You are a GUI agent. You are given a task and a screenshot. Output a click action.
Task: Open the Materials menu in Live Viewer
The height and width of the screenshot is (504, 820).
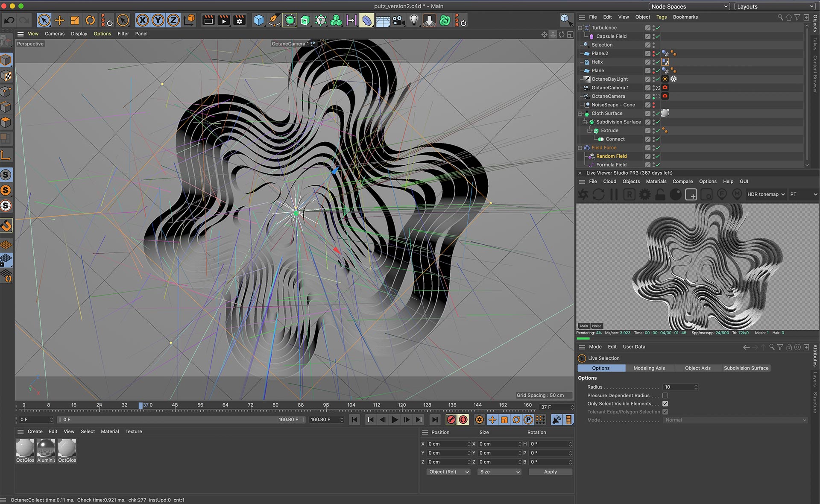click(656, 182)
